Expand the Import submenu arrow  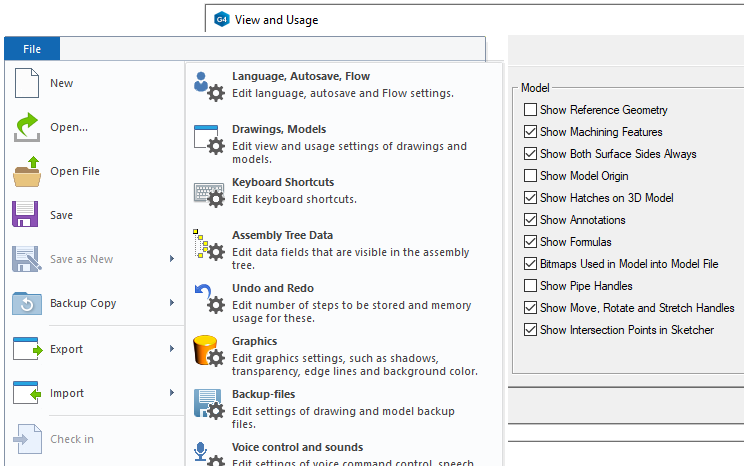click(172, 393)
